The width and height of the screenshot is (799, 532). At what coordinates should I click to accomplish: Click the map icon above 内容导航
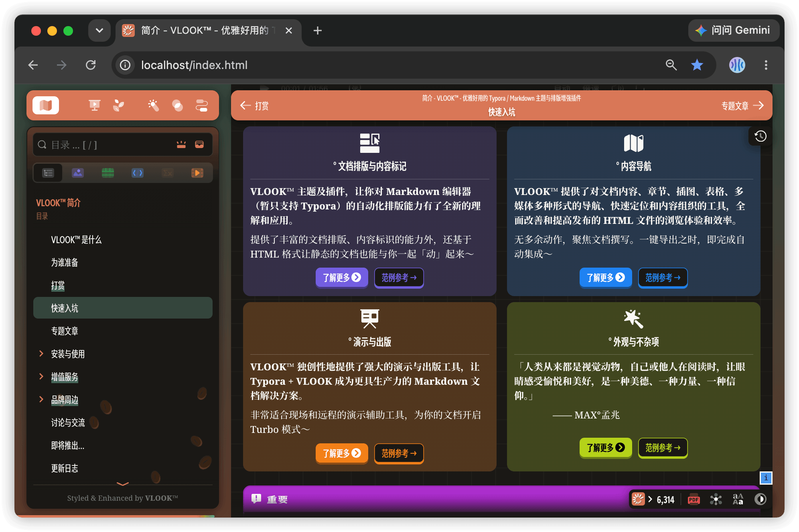coord(634,143)
